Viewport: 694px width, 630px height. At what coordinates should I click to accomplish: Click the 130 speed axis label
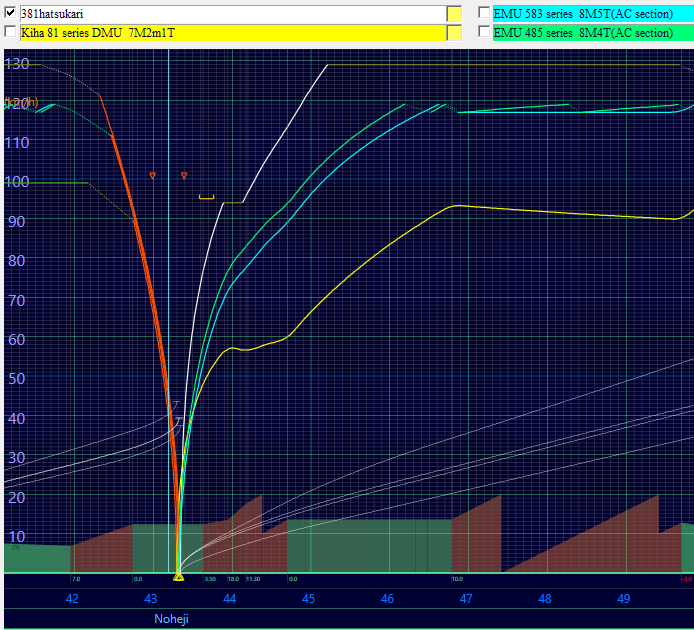click(17, 64)
